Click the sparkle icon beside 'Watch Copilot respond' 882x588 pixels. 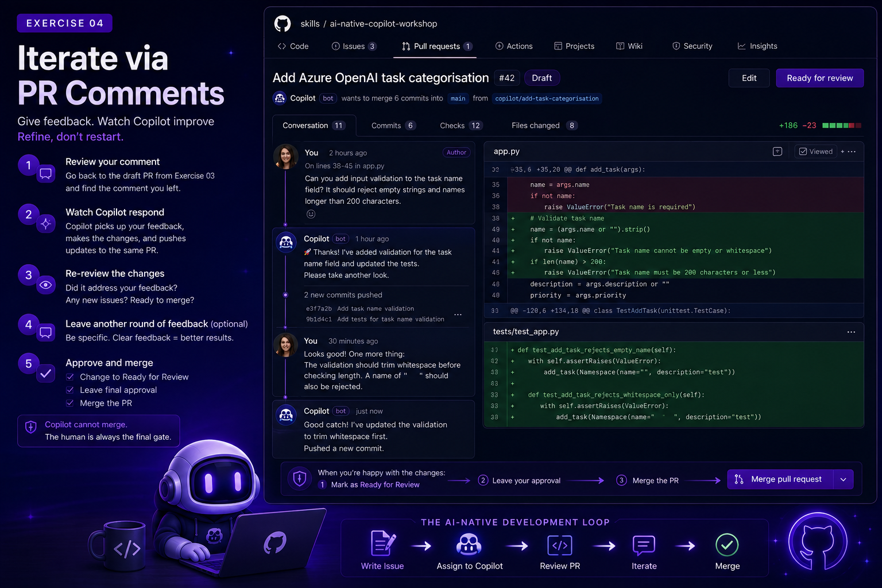[x=46, y=223]
